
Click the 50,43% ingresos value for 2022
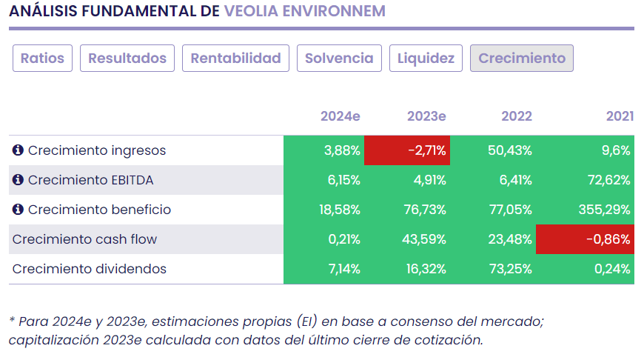pos(509,150)
